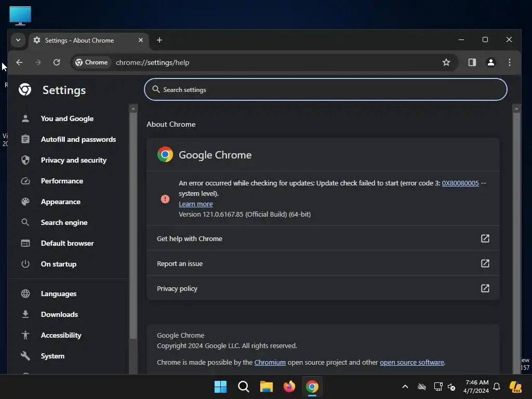
Task: Click the forward navigation arrow
Action: point(37,62)
